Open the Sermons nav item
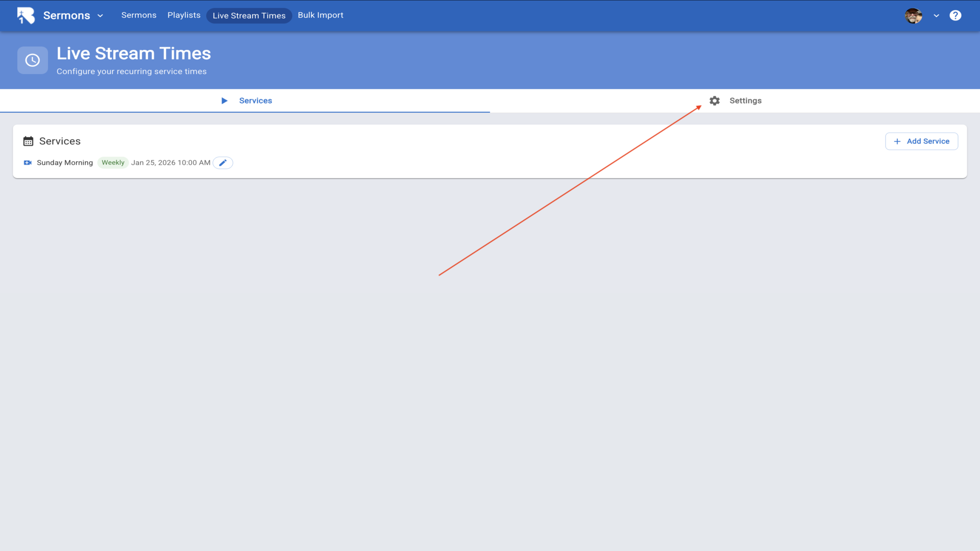Viewport: 980px width, 551px height. pyautogui.click(x=138, y=15)
